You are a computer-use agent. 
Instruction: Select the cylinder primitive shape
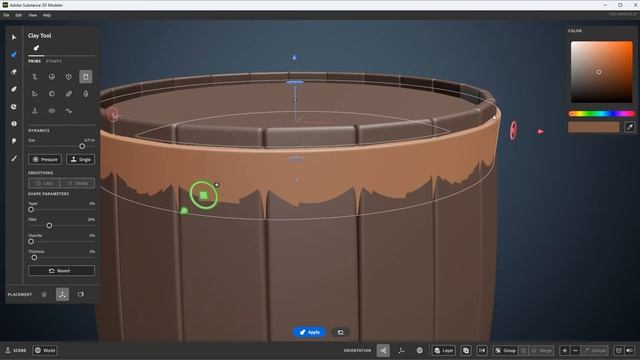86,76
